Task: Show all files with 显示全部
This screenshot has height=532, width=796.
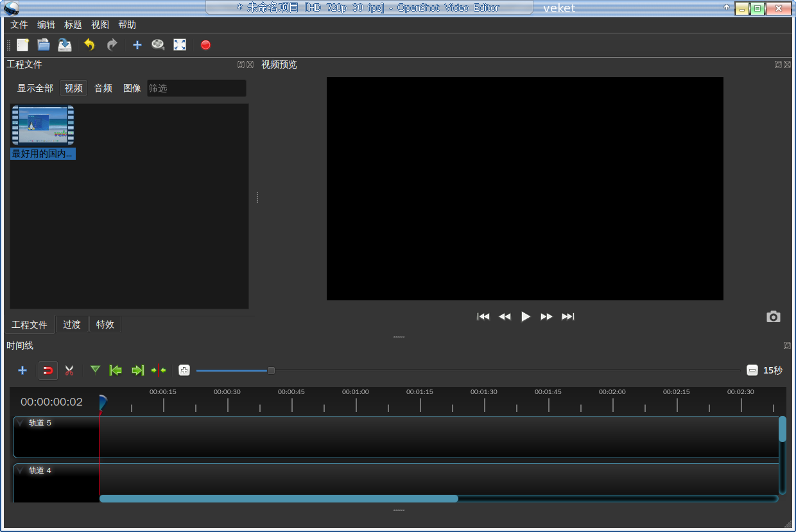Action: pos(35,89)
